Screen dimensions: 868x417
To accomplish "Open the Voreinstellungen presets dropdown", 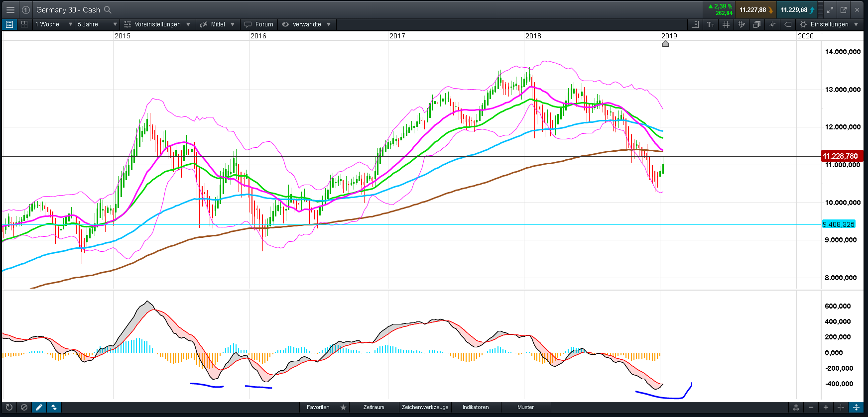I will (x=157, y=24).
